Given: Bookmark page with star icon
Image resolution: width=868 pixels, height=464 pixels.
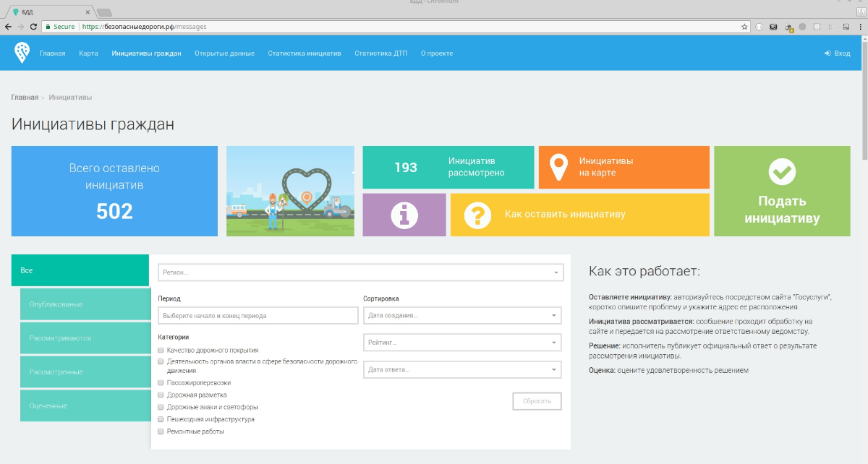Looking at the screenshot, I should point(744,27).
